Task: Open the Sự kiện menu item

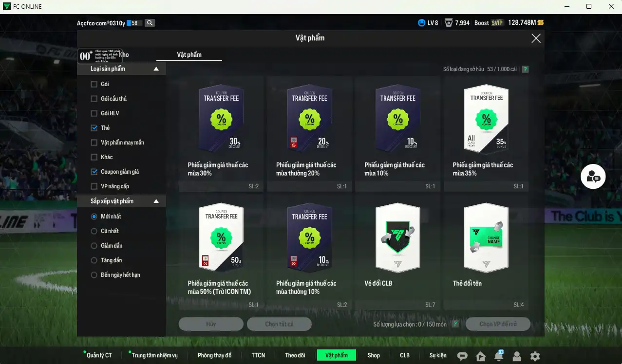Action: coord(438,355)
